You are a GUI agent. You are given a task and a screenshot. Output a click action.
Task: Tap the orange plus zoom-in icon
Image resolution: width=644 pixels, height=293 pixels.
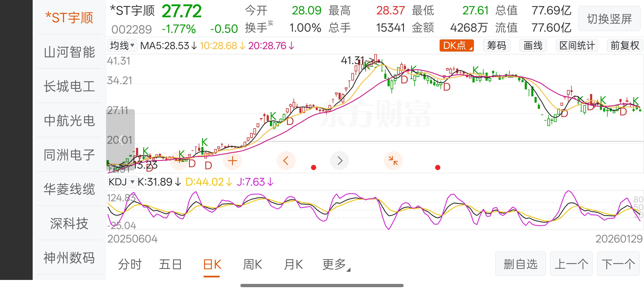tap(232, 161)
